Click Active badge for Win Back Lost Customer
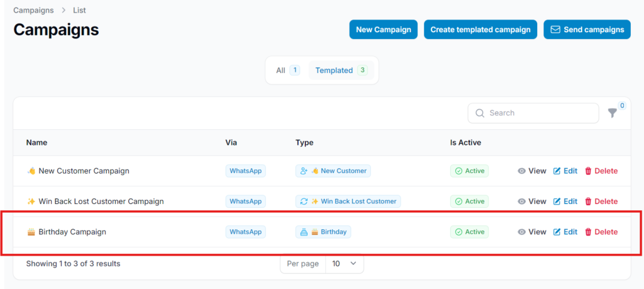The width and height of the screenshot is (644, 289). click(x=469, y=201)
